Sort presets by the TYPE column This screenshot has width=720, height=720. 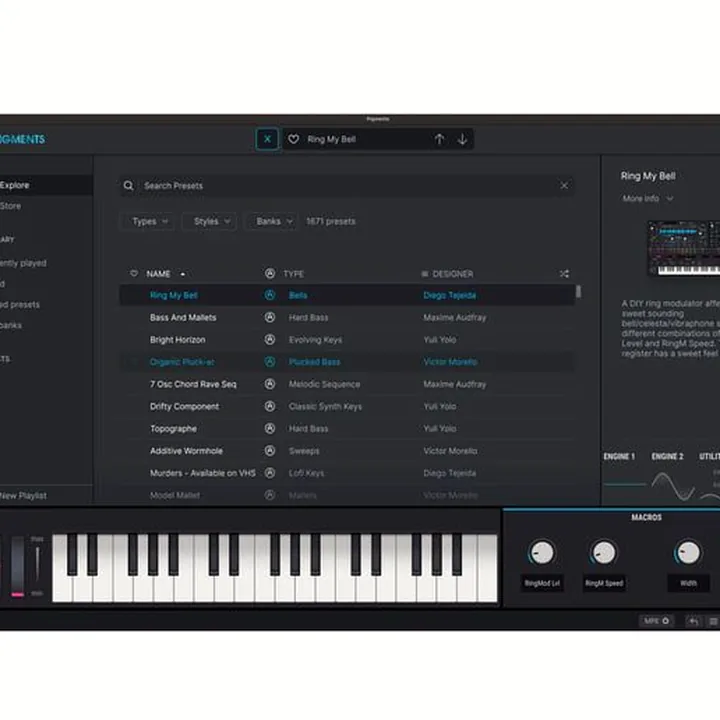(x=293, y=274)
